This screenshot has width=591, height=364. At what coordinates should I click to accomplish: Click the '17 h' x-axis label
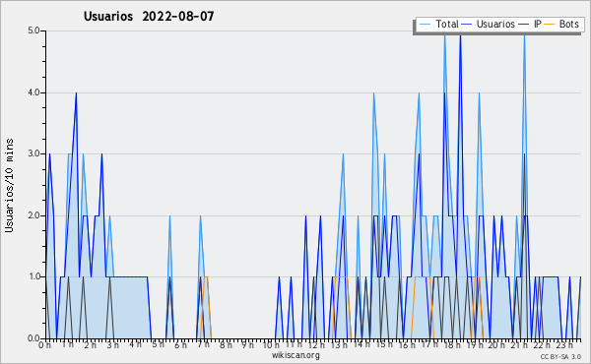click(x=429, y=344)
